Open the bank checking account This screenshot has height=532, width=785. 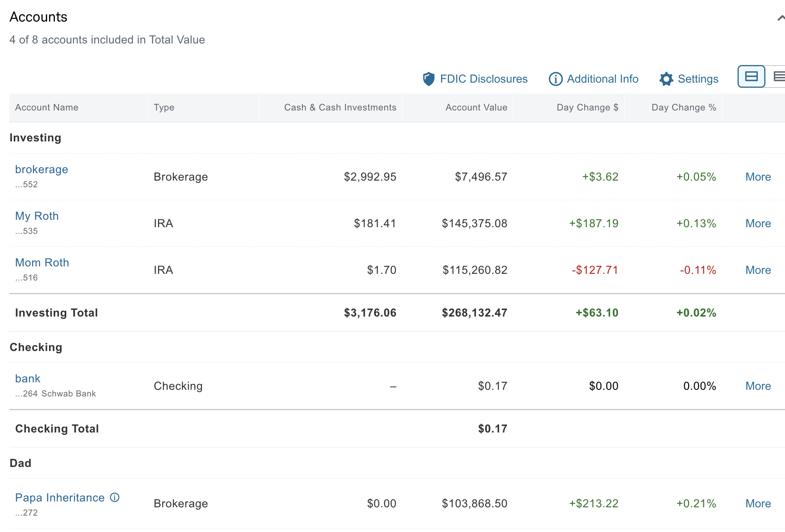pos(28,378)
